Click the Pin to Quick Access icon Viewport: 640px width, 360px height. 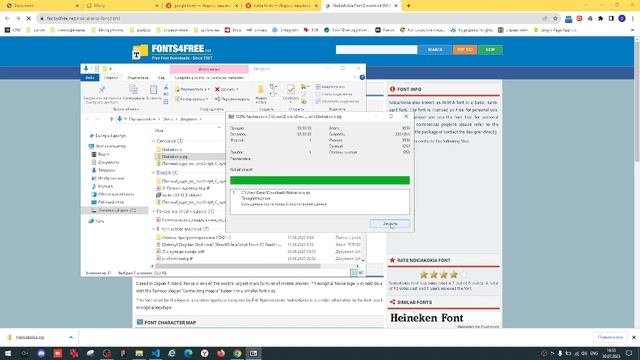click(102, 89)
